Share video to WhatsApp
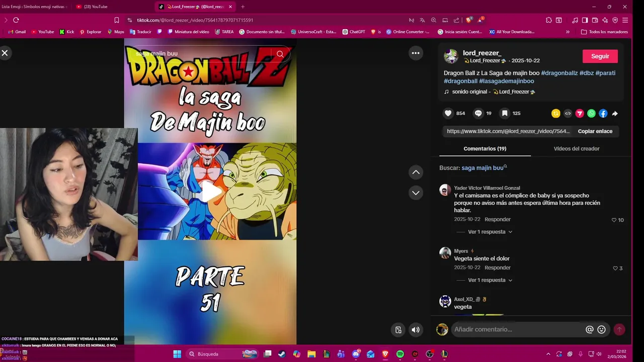The image size is (644, 362). (x=592, y=114)
